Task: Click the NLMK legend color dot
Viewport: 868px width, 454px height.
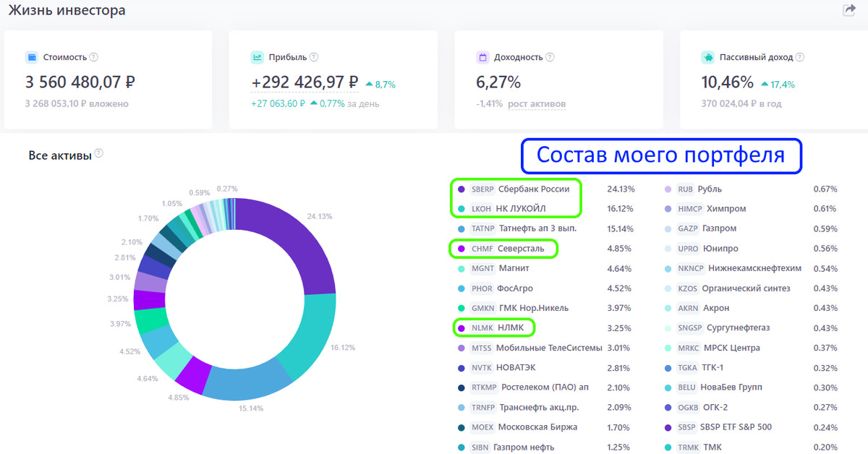Action: coord(461,328)
